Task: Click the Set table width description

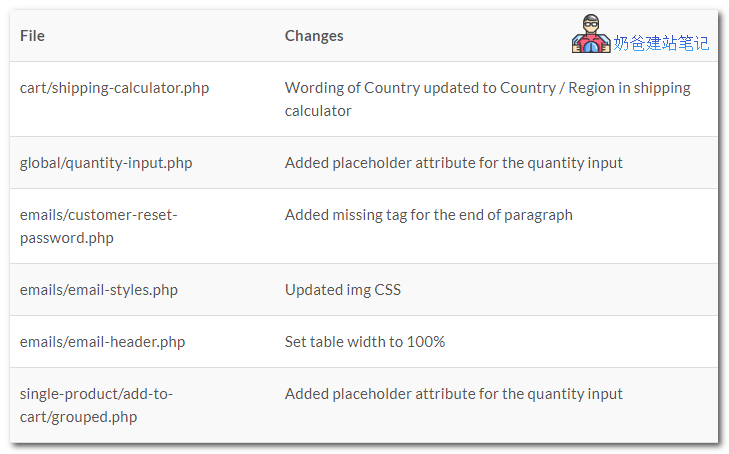Action: (x=364, y=342)
